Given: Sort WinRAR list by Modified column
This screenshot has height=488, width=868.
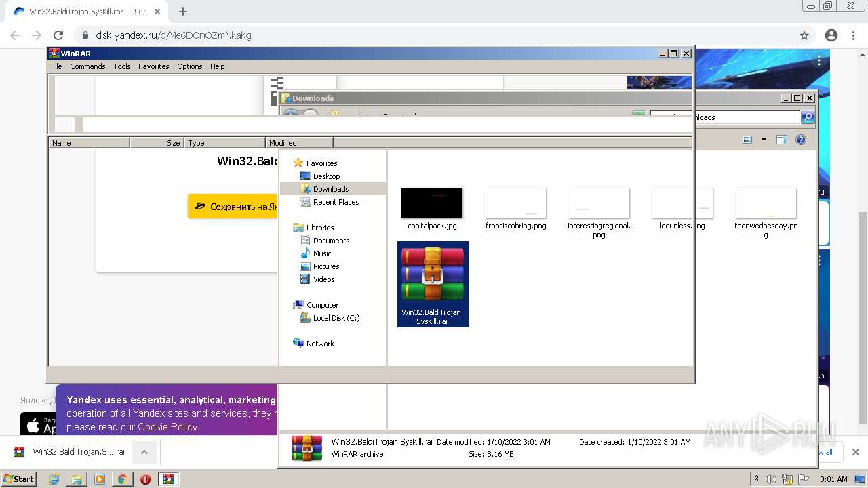Looking at the screenshot, I should 299,142.
